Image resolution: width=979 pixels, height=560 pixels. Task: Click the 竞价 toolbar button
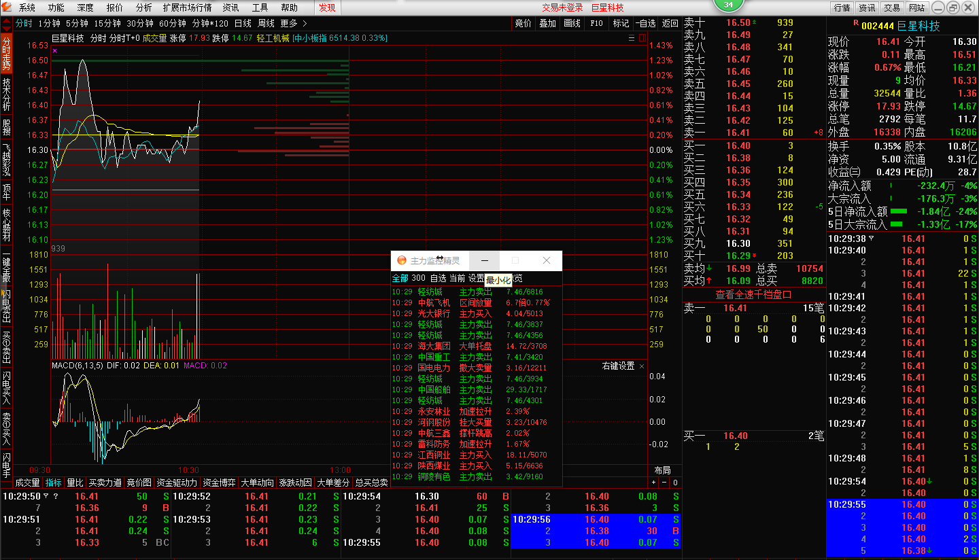pyautogui.click(x=523, y=23)
